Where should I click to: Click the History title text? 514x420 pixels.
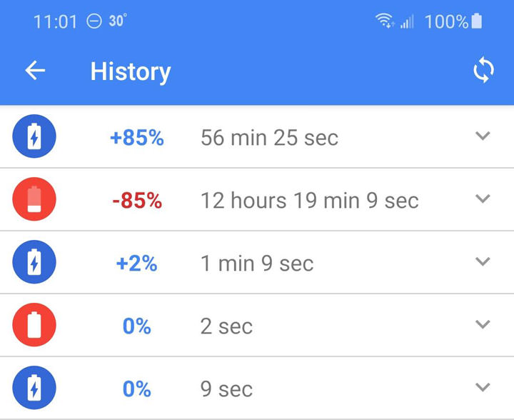(x=131, y=71)
